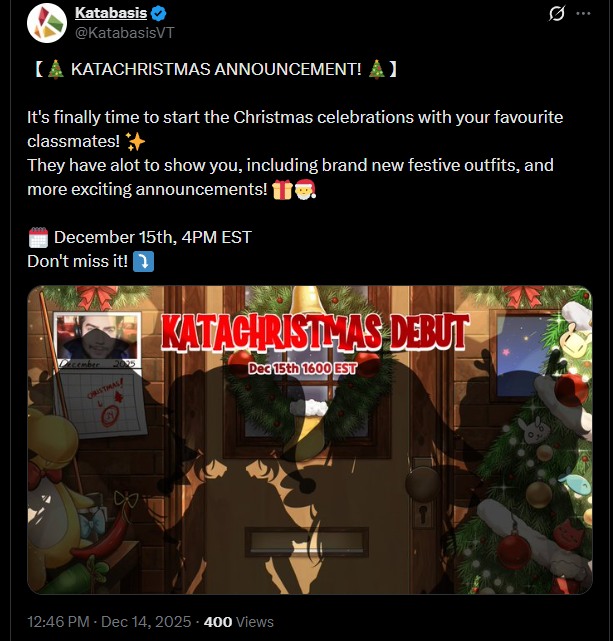Open the KataChristmas Debut banner image
The height and width of the screenshot is (641, 613).
pos(310,440)
